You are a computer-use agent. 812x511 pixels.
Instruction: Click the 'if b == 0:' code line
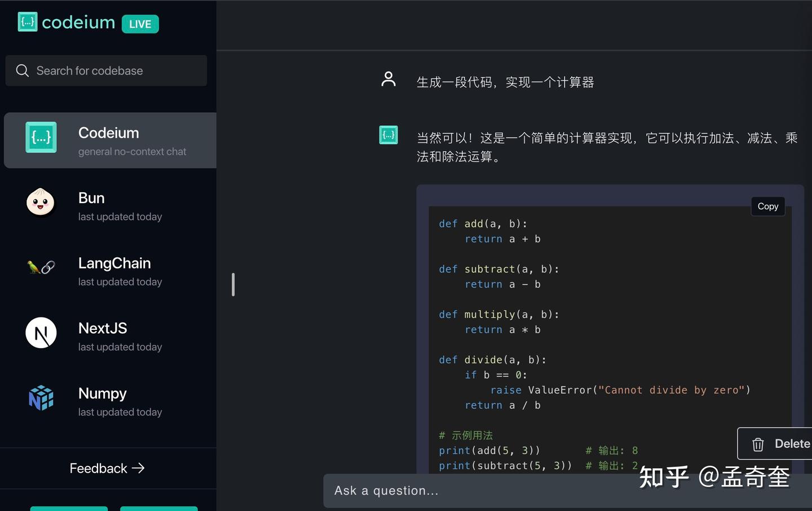[x=496, y=375]
